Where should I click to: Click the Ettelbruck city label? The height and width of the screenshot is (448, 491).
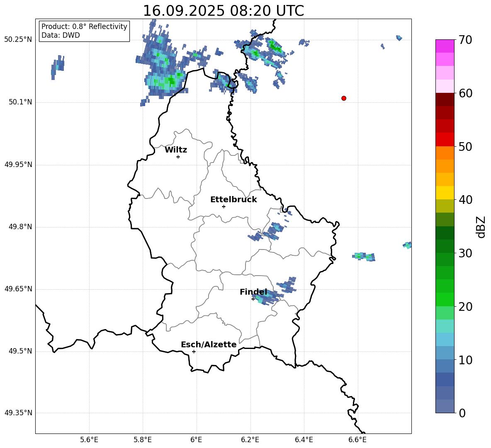233,200
